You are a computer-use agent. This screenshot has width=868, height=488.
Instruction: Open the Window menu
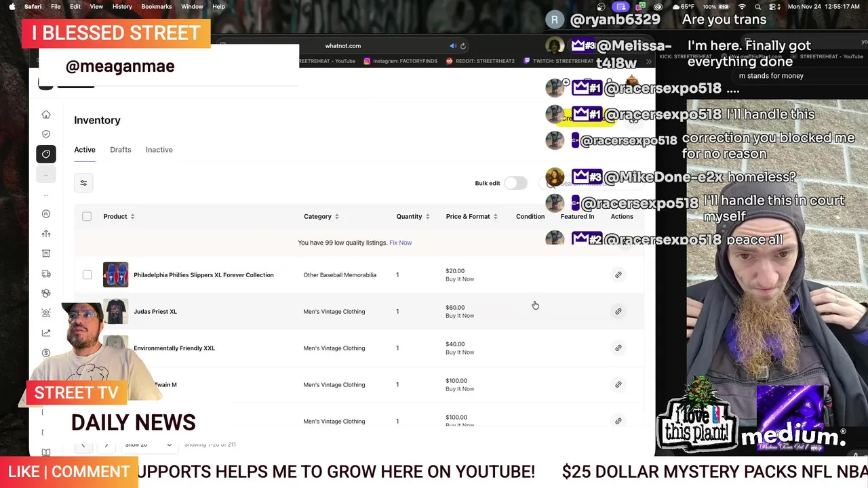click(x=192, y=7)
